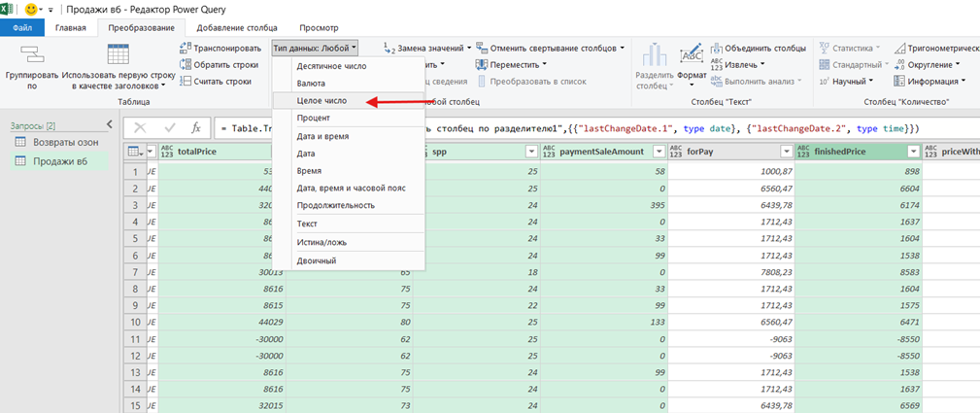The height and width of the screenshot is (413, 980).
Task: Confirm formula with the checkmark button
Action: click(170, 128)
